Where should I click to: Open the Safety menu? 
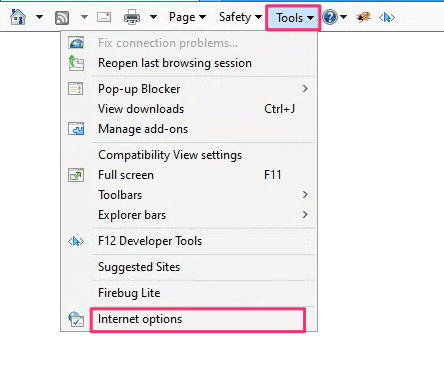(x=240, y=17)
